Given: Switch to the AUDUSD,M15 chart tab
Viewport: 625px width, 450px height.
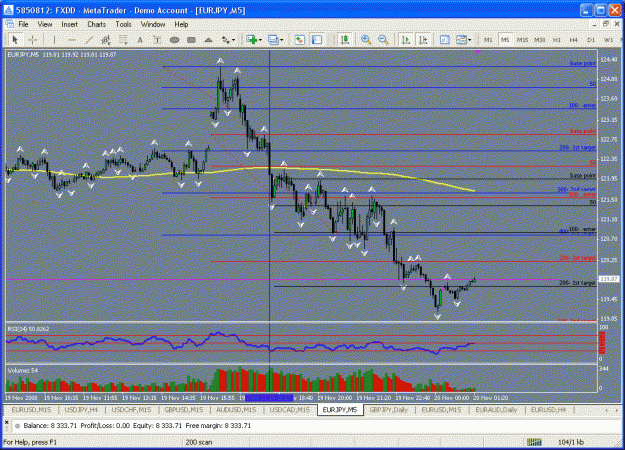Looking at the screenshot, I should [x=236, y=409].
